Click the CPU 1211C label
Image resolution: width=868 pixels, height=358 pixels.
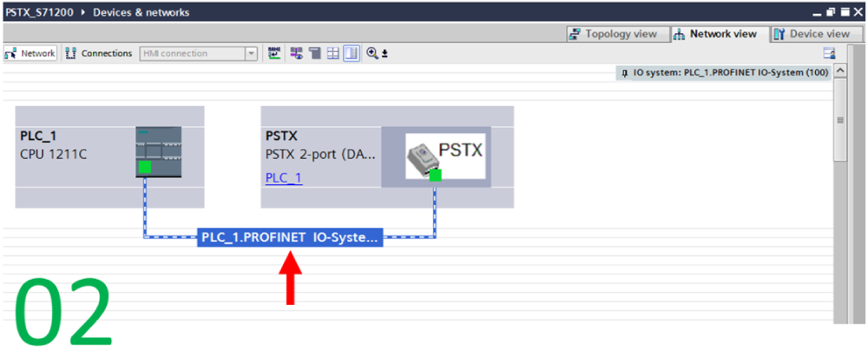(x=54, y=153)
